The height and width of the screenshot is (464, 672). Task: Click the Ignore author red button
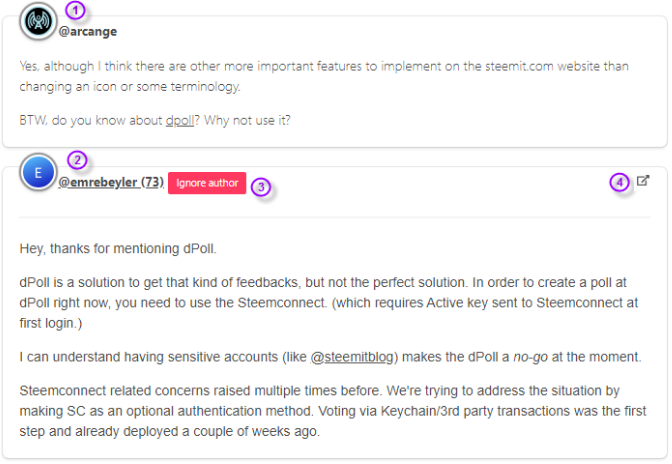pyautogui.click(x=207, y=183)
